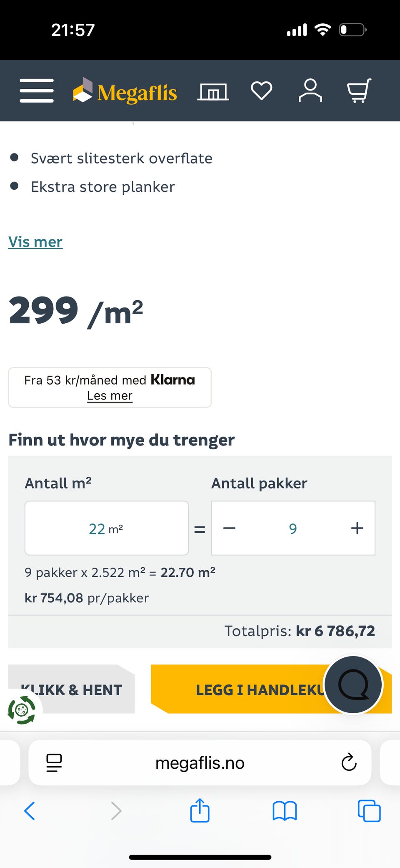Expand description with Vis mer
Viewport: 400px width, 868px height.
click(35, 242)
